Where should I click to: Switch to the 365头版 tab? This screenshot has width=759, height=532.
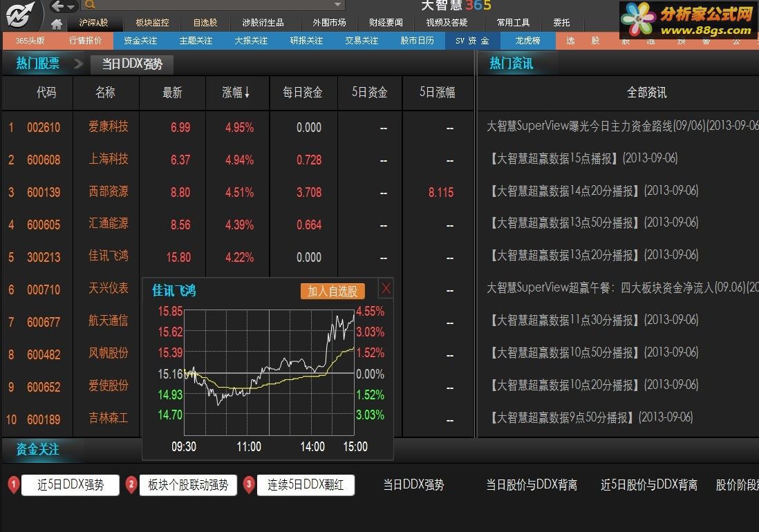30,41
